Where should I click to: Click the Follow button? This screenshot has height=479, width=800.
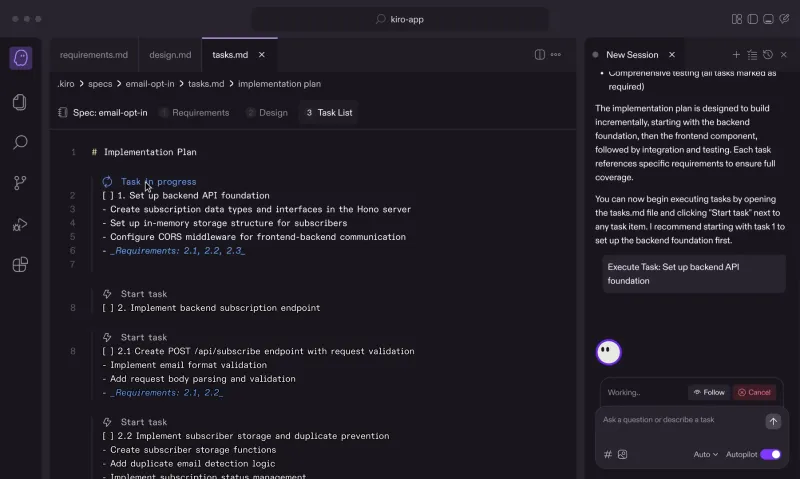(x=709, y=392)
